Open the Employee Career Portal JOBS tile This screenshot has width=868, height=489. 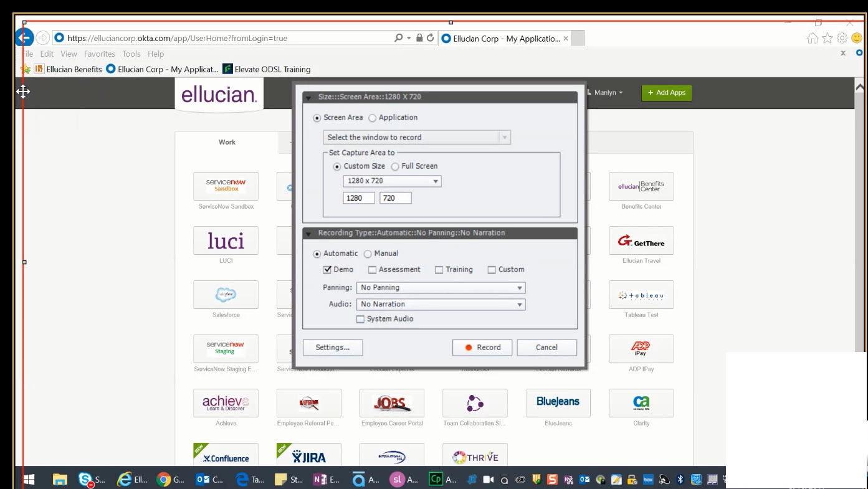392,403
